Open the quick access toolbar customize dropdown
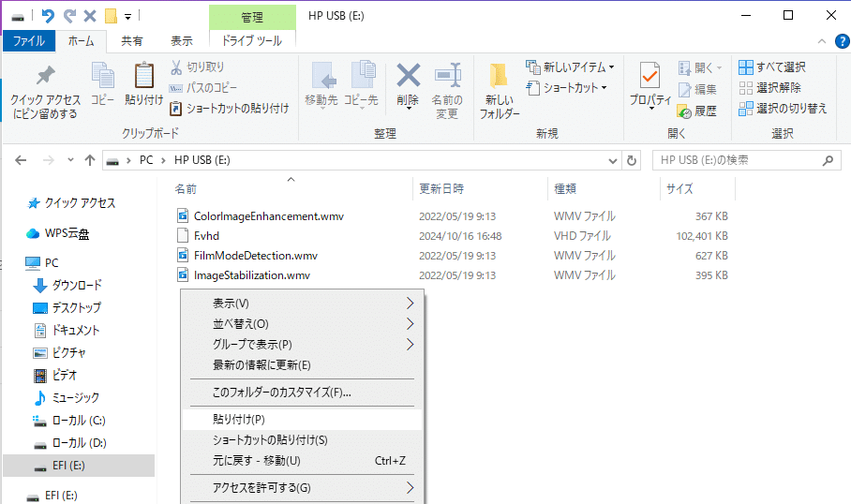 128,17
